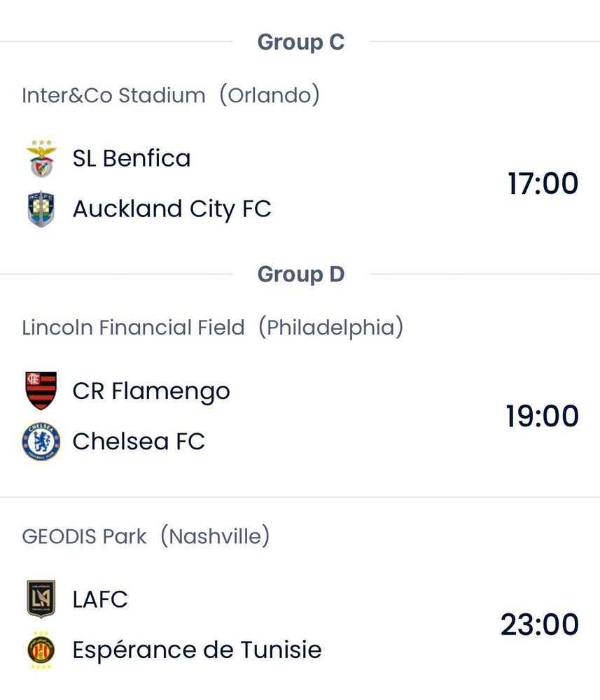Tap the Group D section header

coord(300,274)
